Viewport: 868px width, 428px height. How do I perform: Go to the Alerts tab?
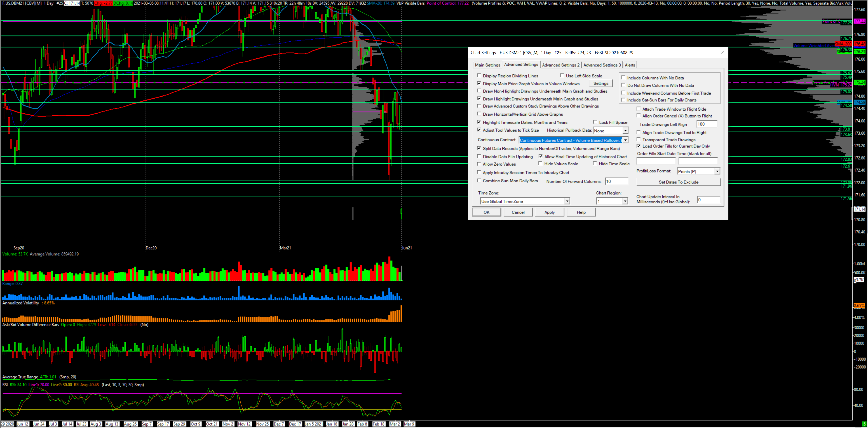click(x=629, y=65)
